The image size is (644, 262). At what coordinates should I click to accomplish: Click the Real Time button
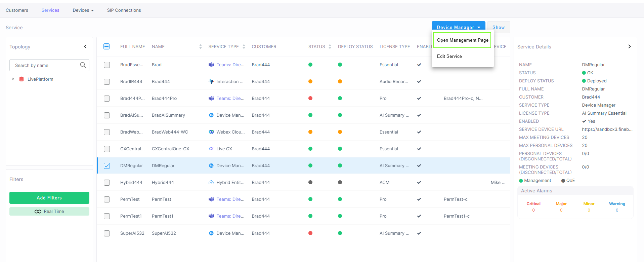pos(49,211)
